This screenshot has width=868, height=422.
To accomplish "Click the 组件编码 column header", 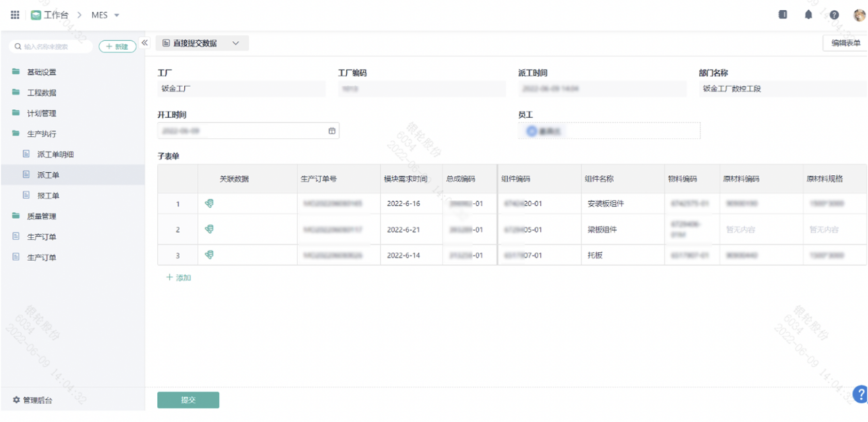I will [x=539, y=179].
